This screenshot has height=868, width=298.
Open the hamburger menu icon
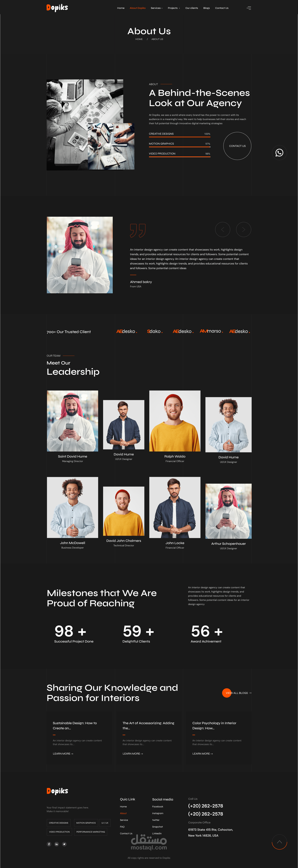[249, 8]
